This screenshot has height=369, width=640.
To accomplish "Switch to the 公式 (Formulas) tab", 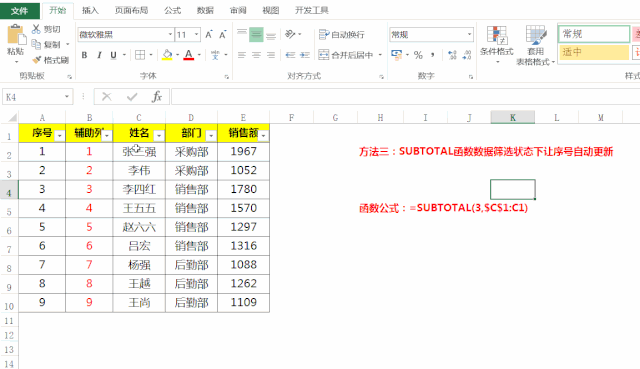I will pyautogui.click(x=173, y=11).
